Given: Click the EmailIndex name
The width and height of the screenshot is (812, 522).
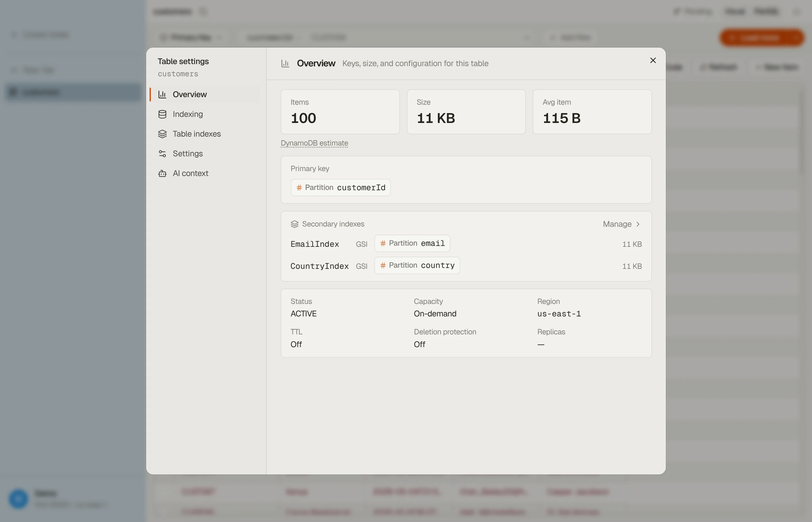Looking at the screenshot, I should point(314,244).
